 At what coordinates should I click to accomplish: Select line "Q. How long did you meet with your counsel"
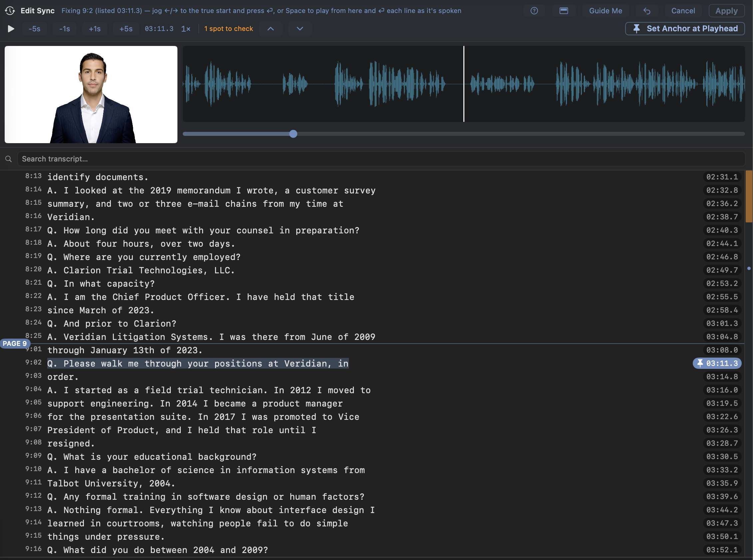tap(203, 230)
